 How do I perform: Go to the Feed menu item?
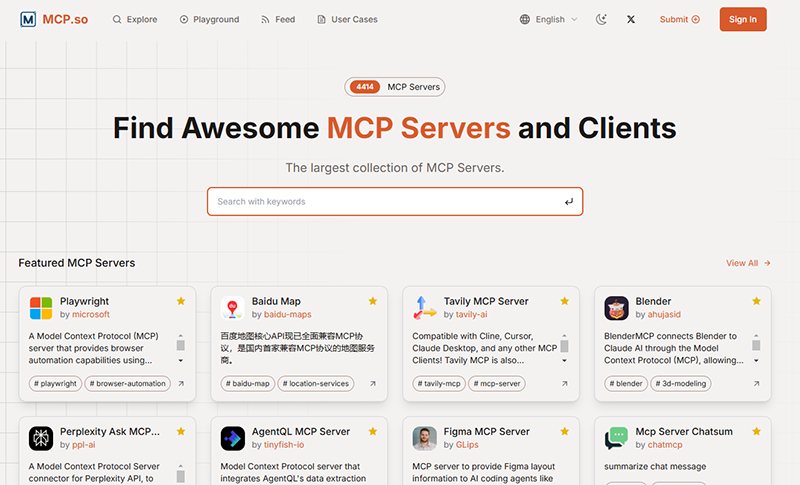pos(278,19)
